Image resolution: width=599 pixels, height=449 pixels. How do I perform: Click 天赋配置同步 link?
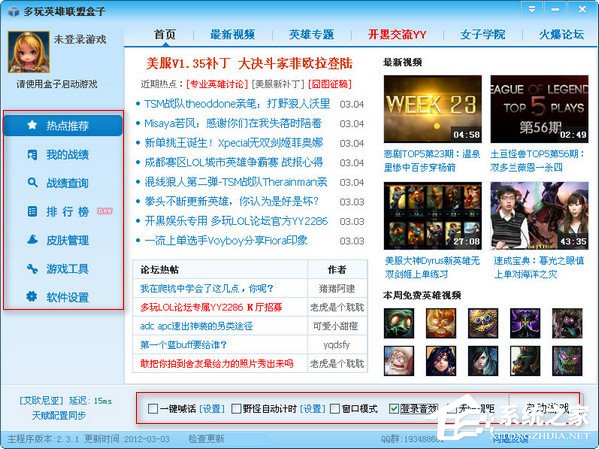(x=59, y=415)
